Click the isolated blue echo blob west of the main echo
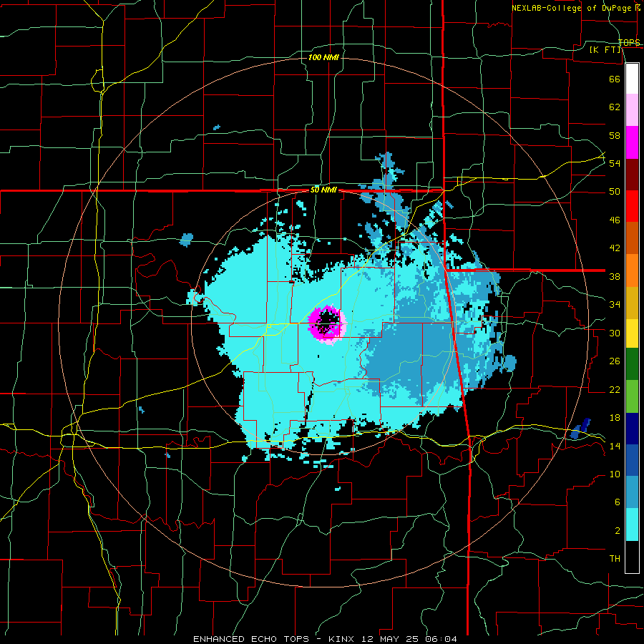This screenshot has width=644, height=644. (x=187, y=240)
